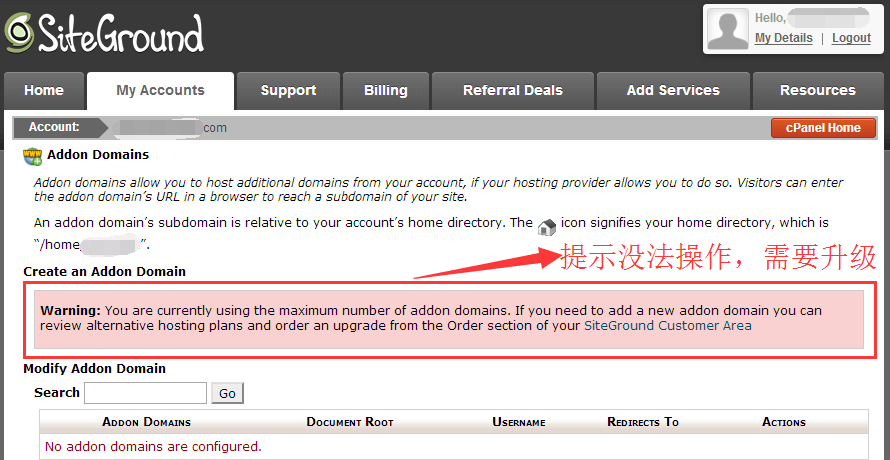890x460 pixels.
Task: Click the My Details link
Action: pos(783,38)
